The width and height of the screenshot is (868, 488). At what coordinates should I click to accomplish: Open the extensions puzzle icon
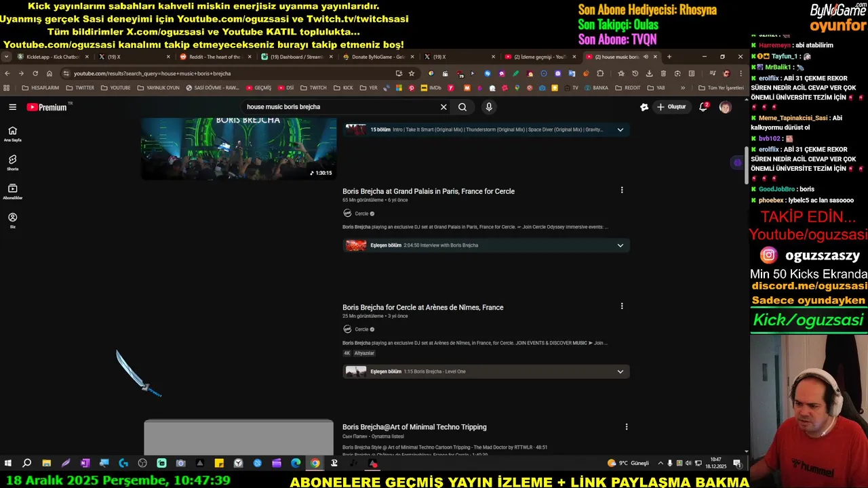coord(600,73)
